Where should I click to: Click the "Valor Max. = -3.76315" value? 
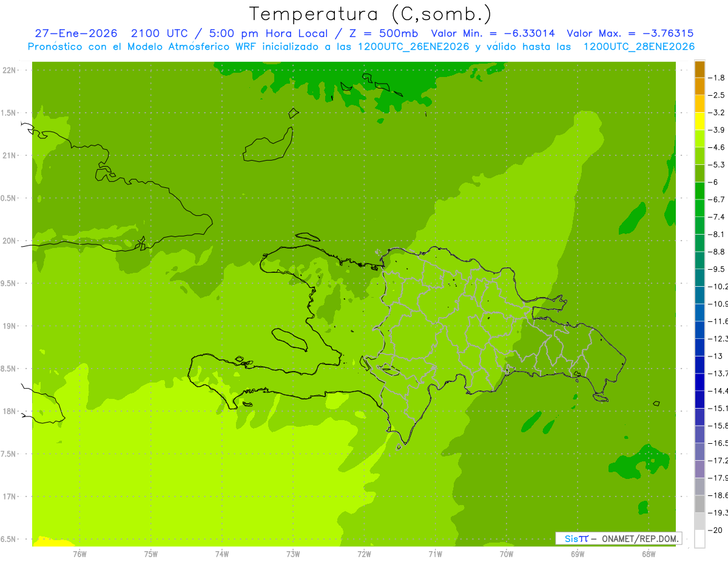tap(630, 34)
